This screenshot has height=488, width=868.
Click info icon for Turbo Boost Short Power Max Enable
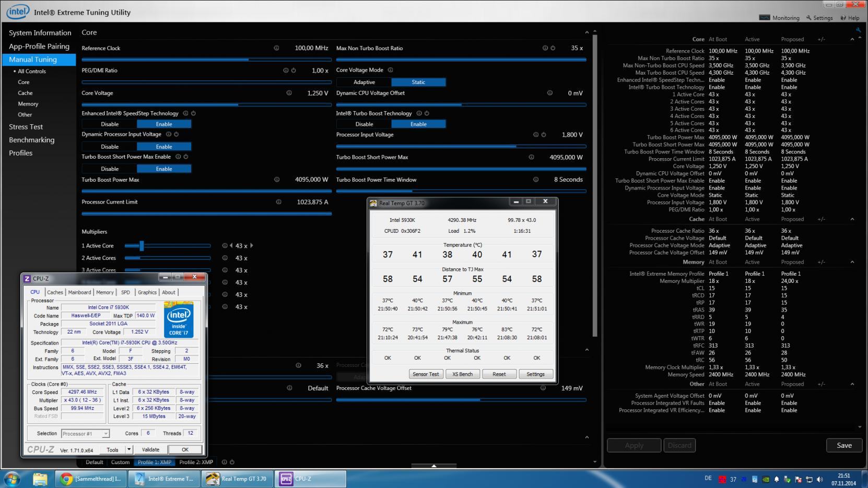178,157
